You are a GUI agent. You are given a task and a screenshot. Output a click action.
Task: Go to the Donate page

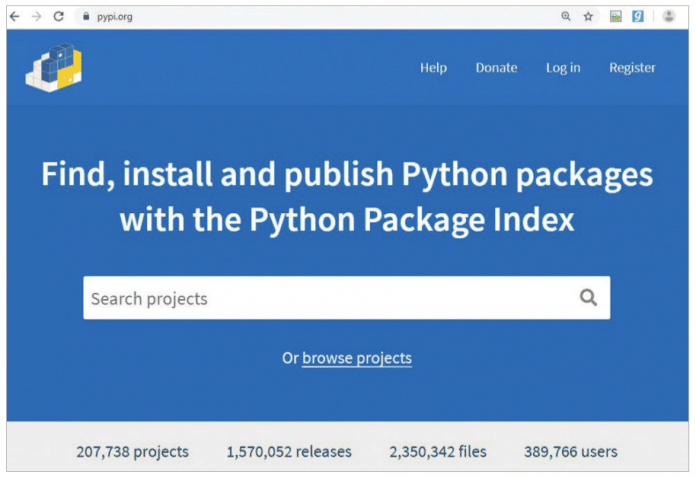(496, 68)
